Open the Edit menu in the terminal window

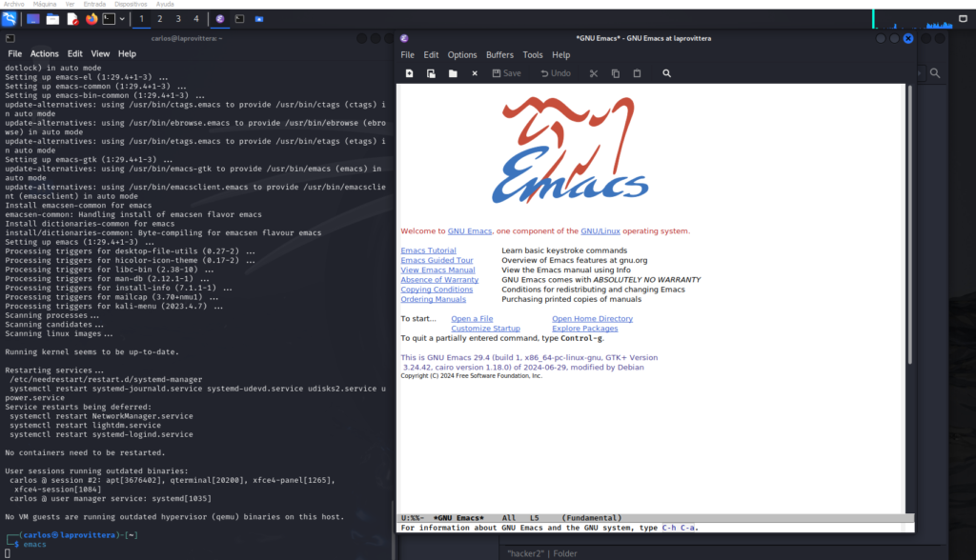74,54
